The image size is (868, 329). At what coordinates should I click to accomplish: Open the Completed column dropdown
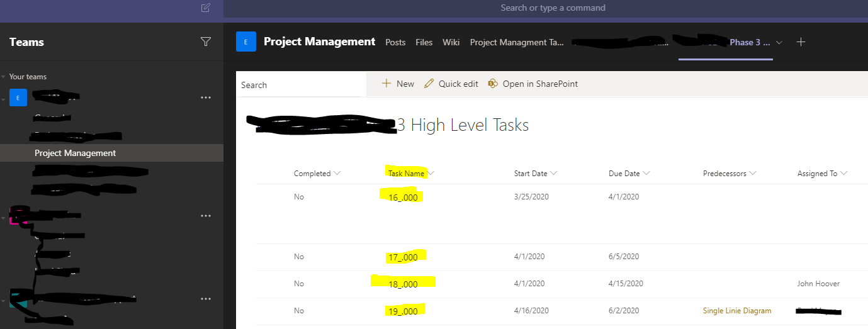[x=337, y=174]
